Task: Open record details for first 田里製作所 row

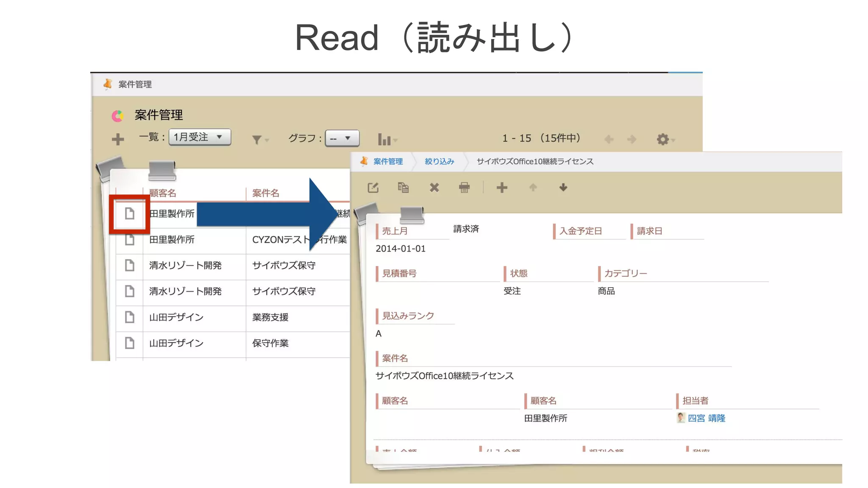Action: click(130, 213)
